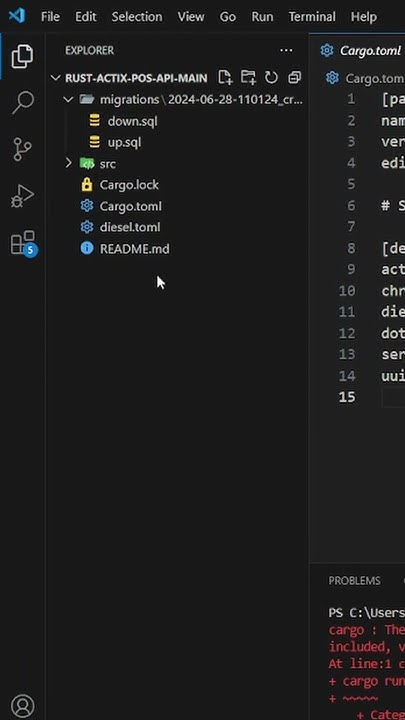Expand the src folder chevron

pos(68,163)
